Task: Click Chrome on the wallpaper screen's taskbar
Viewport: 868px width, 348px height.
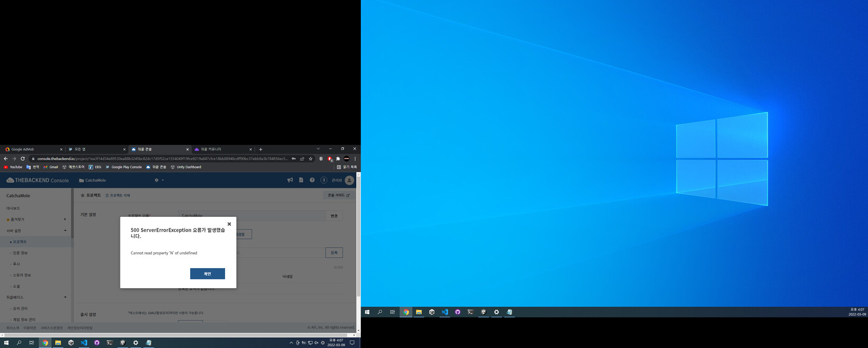Action: pos(406,312)
